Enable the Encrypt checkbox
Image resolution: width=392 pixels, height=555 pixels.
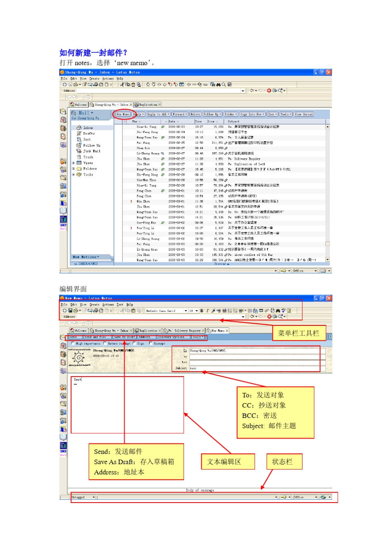pyautogui.click(x=150, y=344)
